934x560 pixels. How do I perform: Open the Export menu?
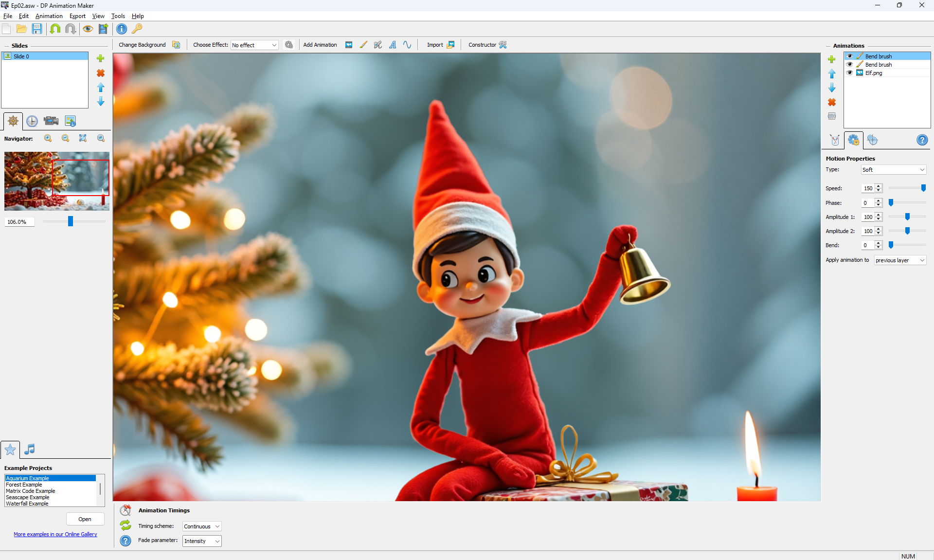pyautogui.click(x=77, y=16)
